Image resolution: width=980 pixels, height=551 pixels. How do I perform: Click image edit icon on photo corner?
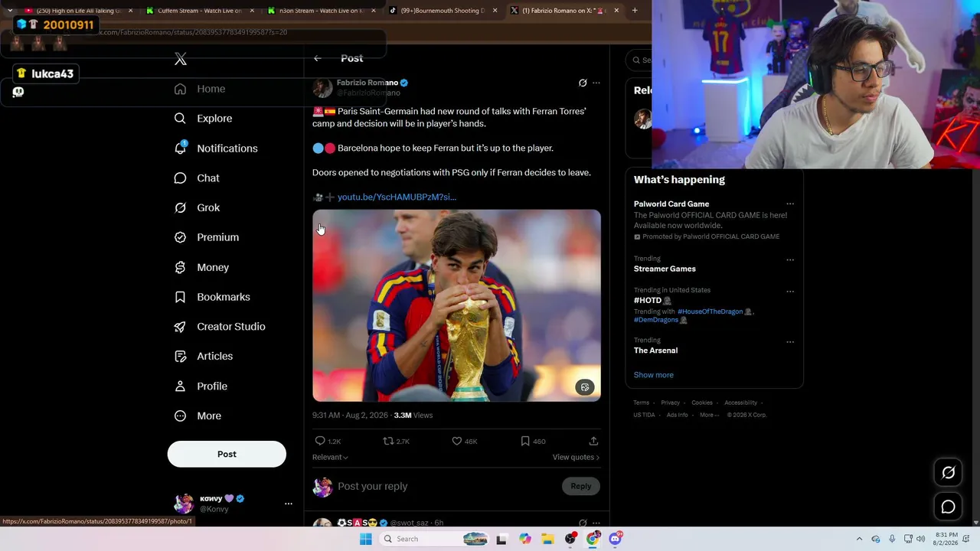(585, 387)
